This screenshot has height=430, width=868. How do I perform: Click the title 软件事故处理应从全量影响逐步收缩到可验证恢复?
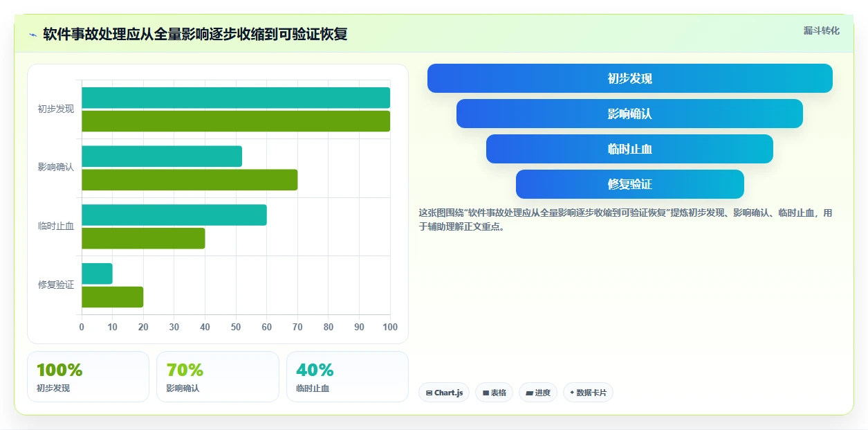195,34
